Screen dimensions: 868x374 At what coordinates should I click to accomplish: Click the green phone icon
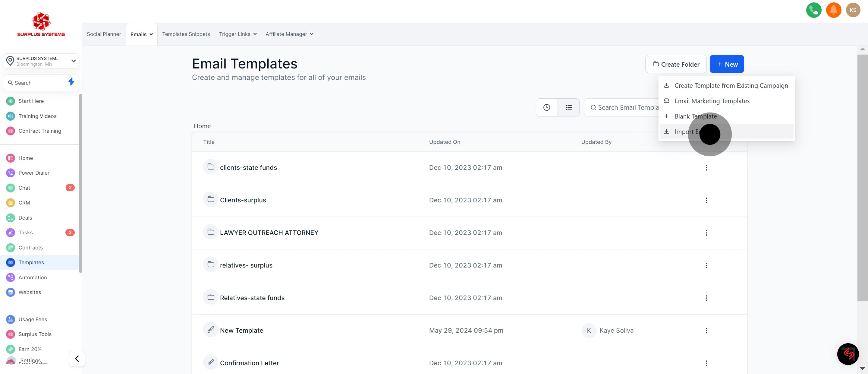point(814,10)
